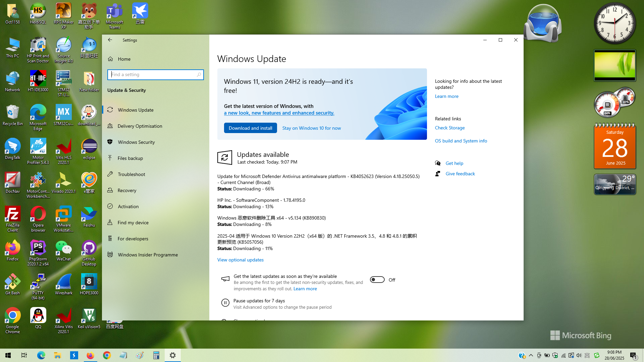Screen dimensions: 644x362
Task: Open View optional updates
Action: point(240,260)
